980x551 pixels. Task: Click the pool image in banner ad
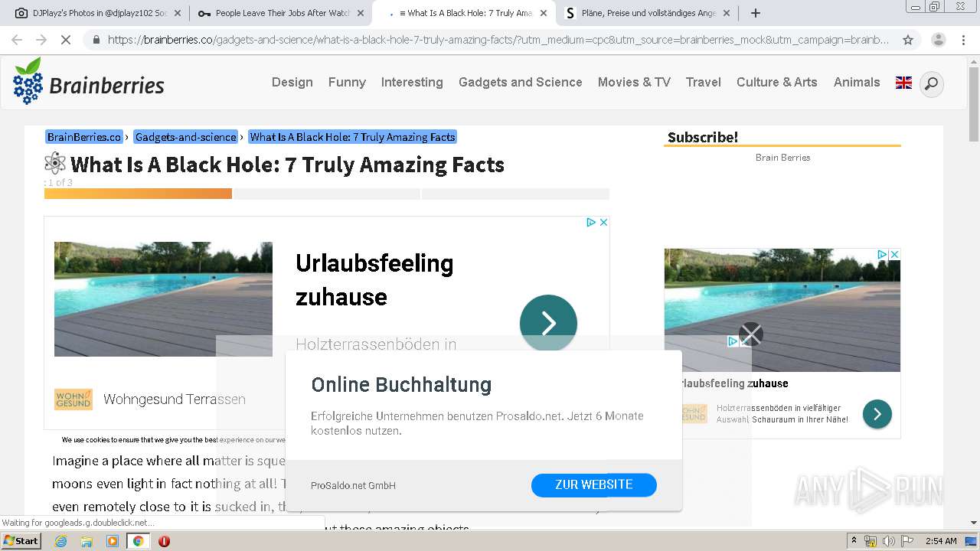(x=163, y=299)
